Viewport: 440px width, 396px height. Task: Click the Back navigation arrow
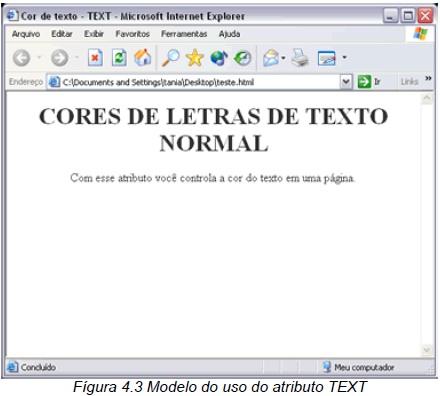pyautogui.click(x=22, y=58)
